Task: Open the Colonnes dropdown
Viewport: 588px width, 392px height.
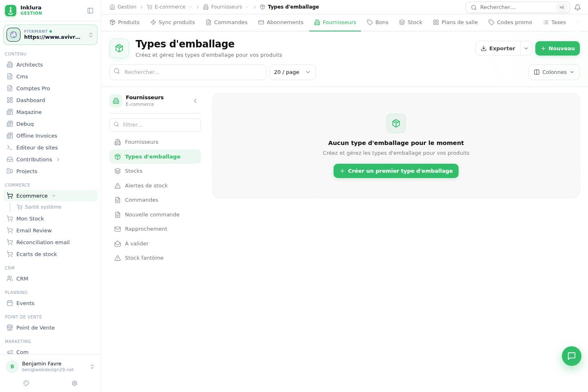Action: (x=554, y=72)
